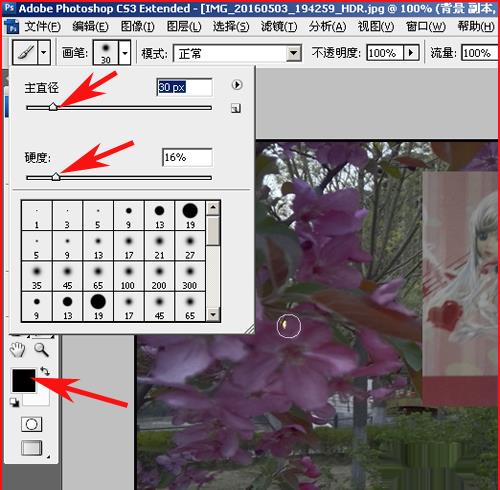
Task: Reset to default foreground and background colors
Action: [x=14, y=402]
